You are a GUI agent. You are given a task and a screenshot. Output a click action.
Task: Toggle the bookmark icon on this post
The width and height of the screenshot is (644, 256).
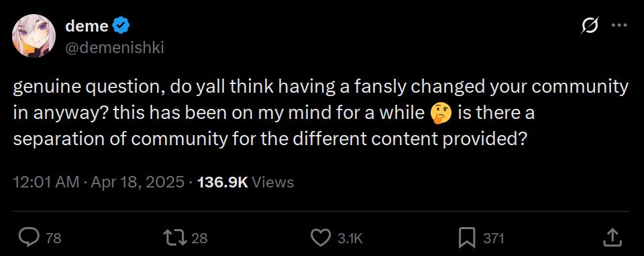[467, 238]
